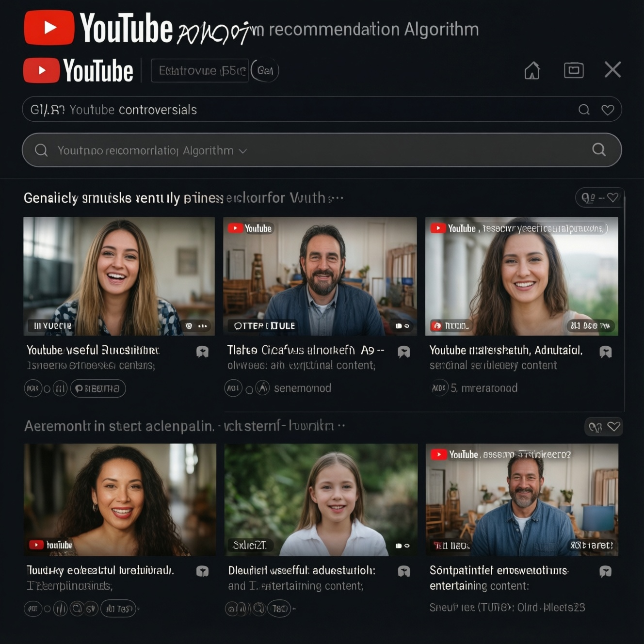
Task: Click the 'T85' pill chip under 'Toudrky' card
Action: 118,609
